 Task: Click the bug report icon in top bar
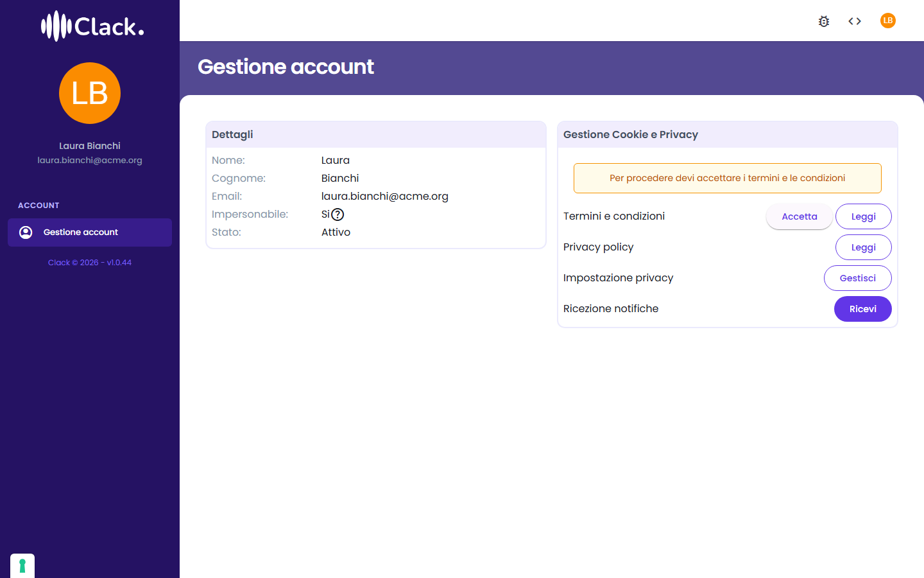click(824, 21)
